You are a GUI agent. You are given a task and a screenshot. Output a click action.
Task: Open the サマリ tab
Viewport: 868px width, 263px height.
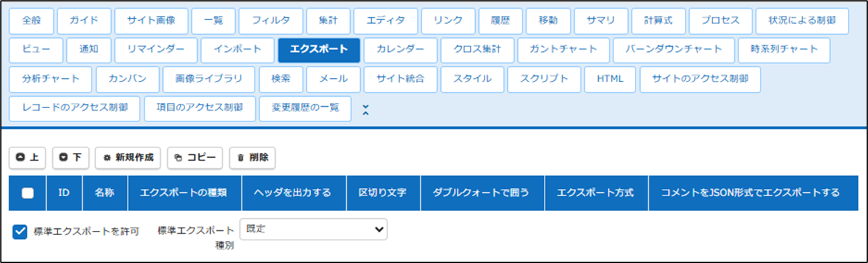pos(600,21)
